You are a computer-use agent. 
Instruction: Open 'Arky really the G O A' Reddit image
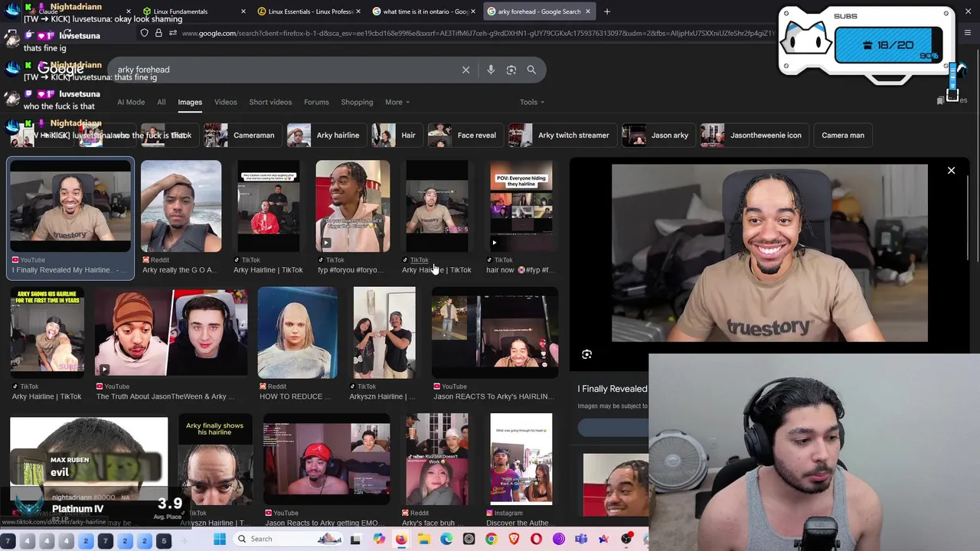(181, 206)
